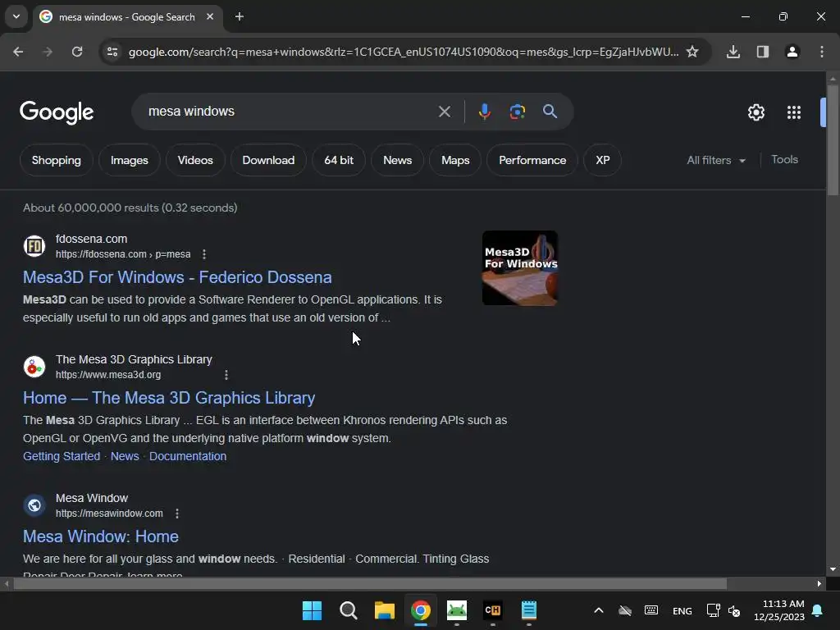The image size is (840, 630).
Task: Open the Google apps grid
Action: pos(794,112)
